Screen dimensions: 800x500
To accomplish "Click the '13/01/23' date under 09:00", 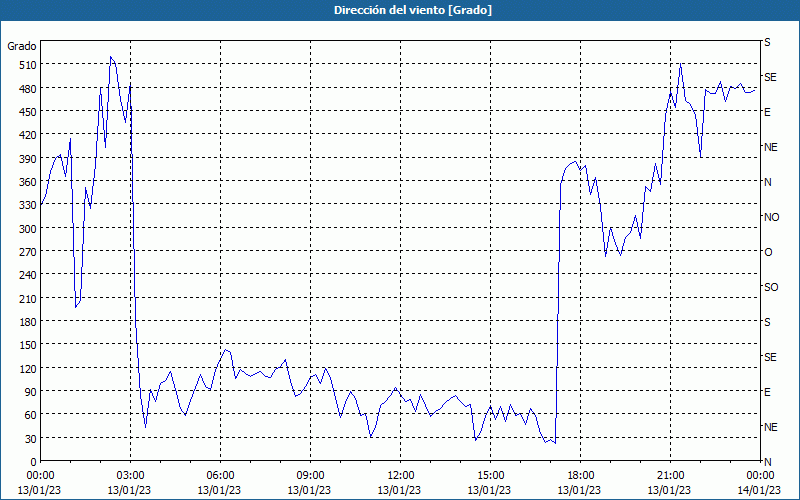I will (x=309, y=490).
